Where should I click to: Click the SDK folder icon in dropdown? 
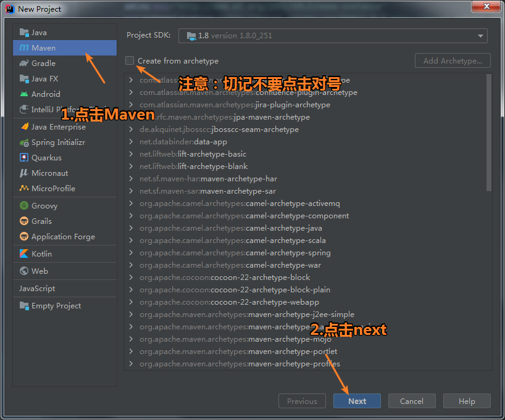191,36
